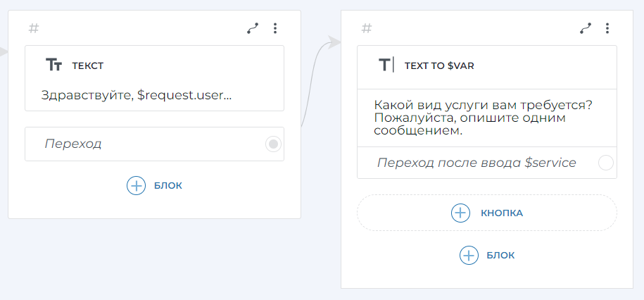Select the connector circle in the Переход row

(x=274, y=144)
